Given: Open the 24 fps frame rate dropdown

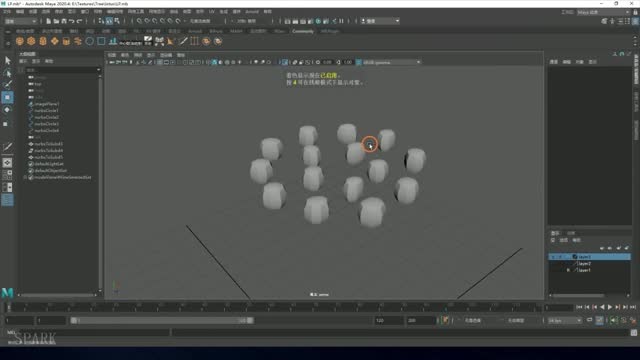Looking at the screenshot, I should point(565,321).
